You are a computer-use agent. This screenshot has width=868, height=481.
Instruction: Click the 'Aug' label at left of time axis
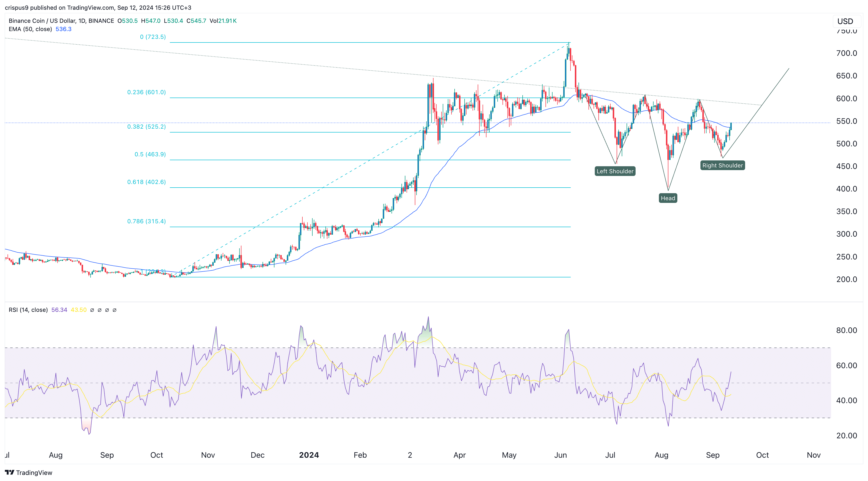(x=56, y=455)
